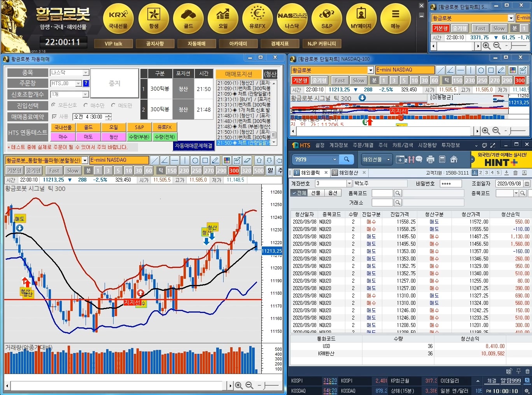Expand the 해외선물 dropdown in HTS toolbar
The width and height of the screenshot is (532, 395).
(x=388, y=159)
